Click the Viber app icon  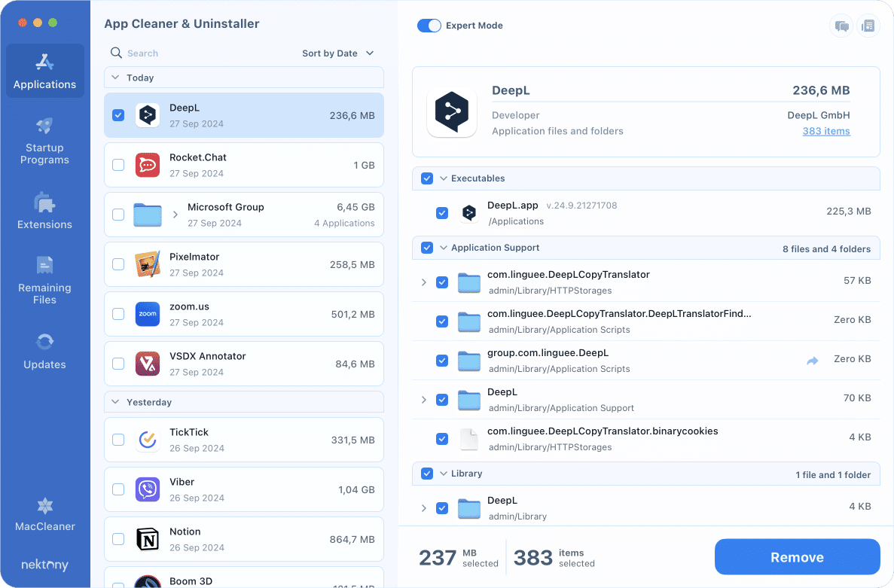148,489
